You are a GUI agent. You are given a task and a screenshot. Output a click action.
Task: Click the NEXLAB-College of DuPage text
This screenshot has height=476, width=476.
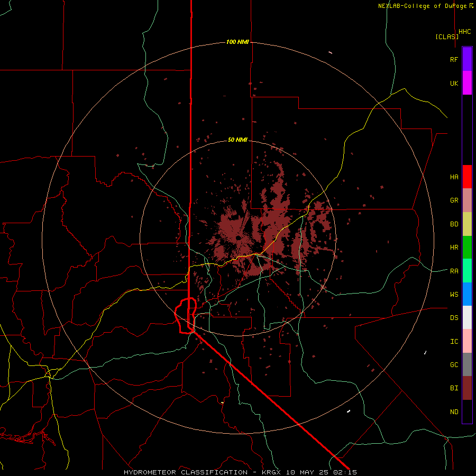[x=423, y=6]
